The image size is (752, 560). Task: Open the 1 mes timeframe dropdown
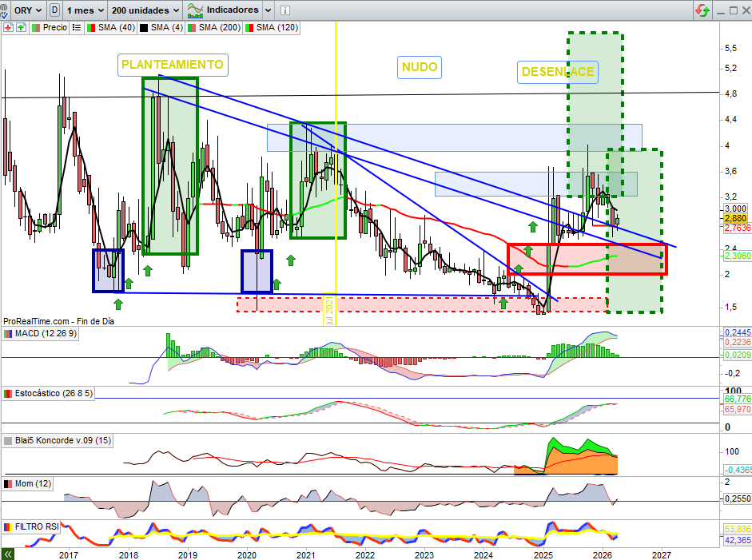point(86,10)
